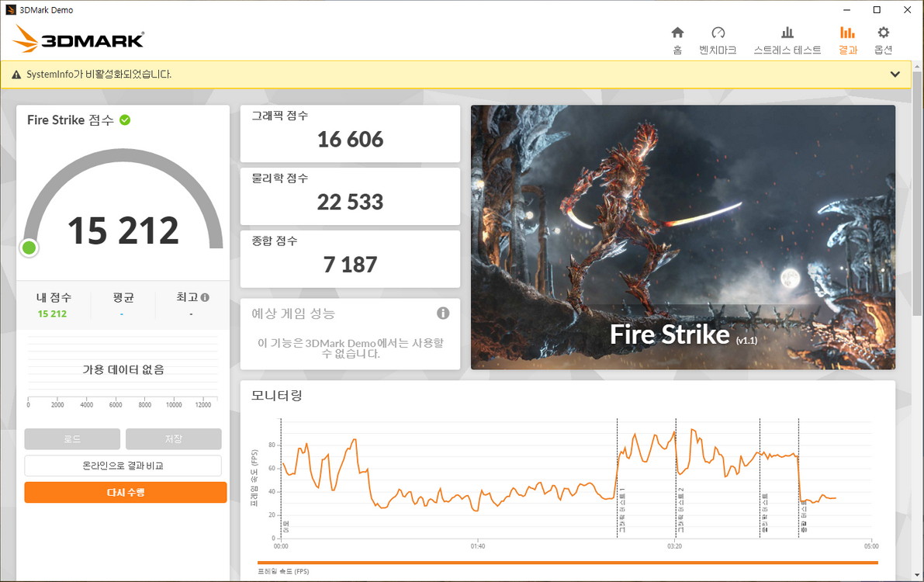The height and width of the screenshot is (582, 924).
Task: Click the combined score 7 187 card
Action: tap(350, 259)
